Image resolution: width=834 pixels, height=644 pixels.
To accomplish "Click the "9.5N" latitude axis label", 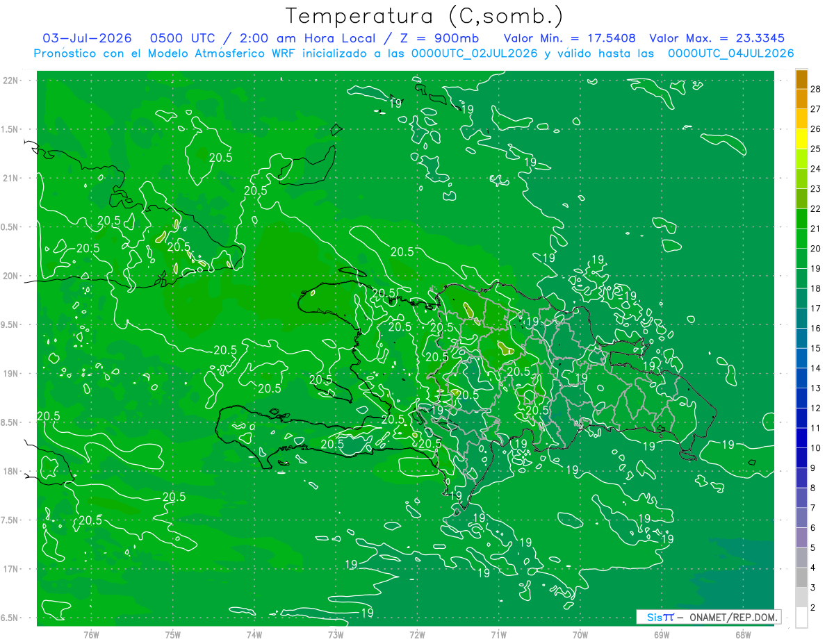I will tap(10, 324).
